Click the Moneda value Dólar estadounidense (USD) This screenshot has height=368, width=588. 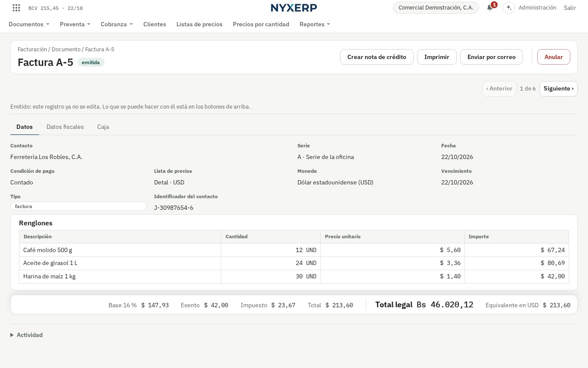pyautogui.click(x=335, y=182)
